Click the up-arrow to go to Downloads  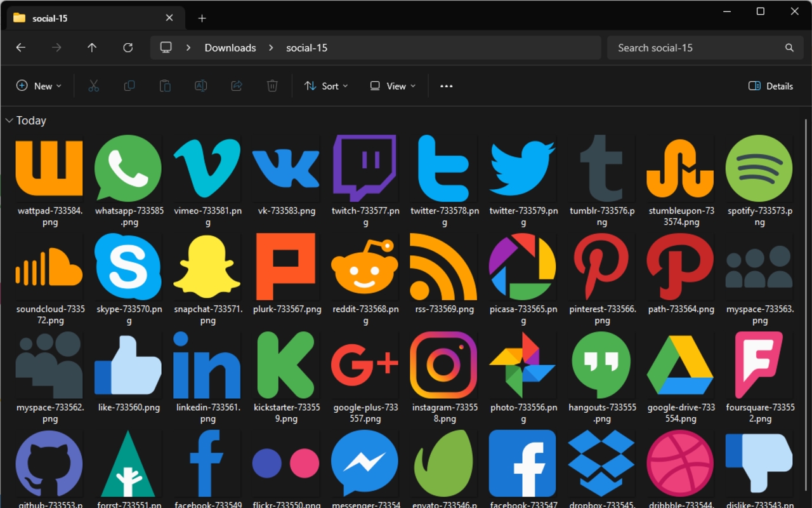click(91, 48)
